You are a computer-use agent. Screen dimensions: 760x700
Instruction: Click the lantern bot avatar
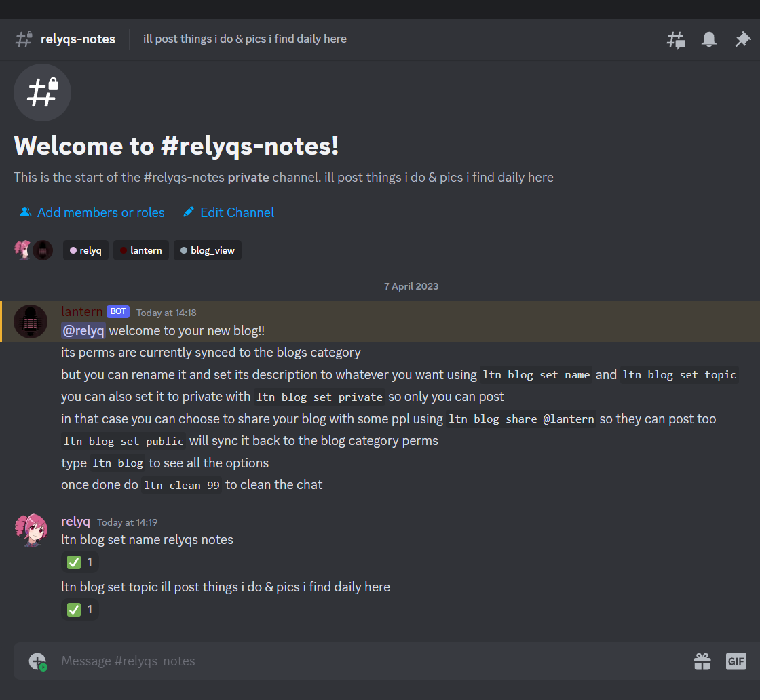pyautogui.click(x=31, y=322)
